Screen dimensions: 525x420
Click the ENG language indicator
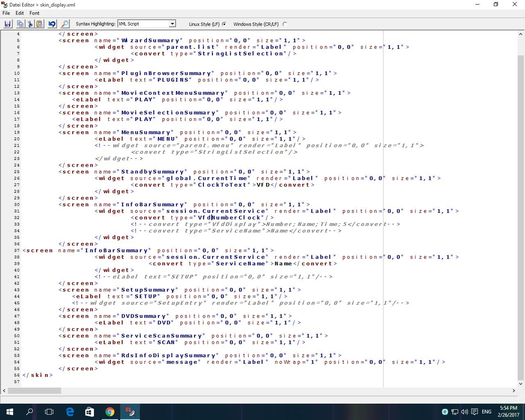(x=486, y=412)
